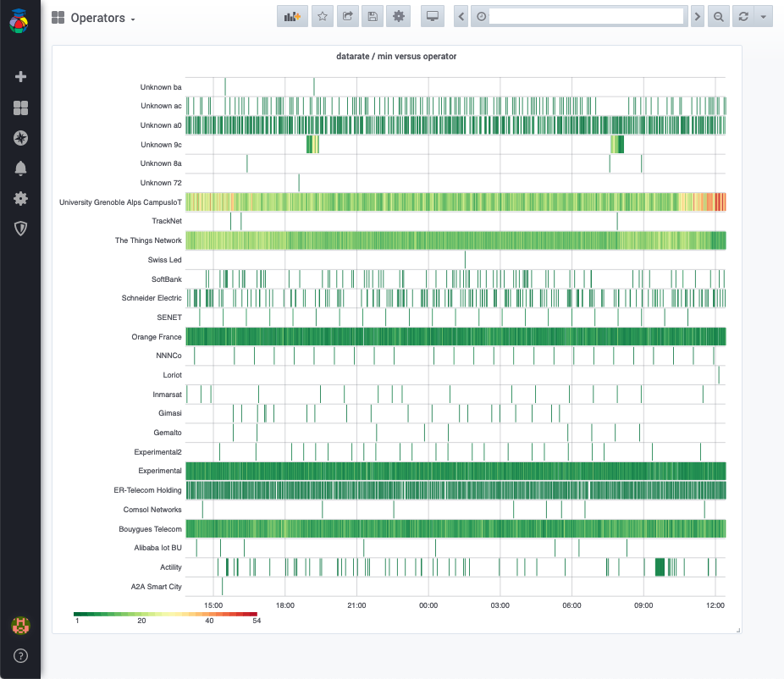This screenshot has width=784, height=679.
Task: Select the Bouygues Telecom row label
Action: tap(150, 529)
